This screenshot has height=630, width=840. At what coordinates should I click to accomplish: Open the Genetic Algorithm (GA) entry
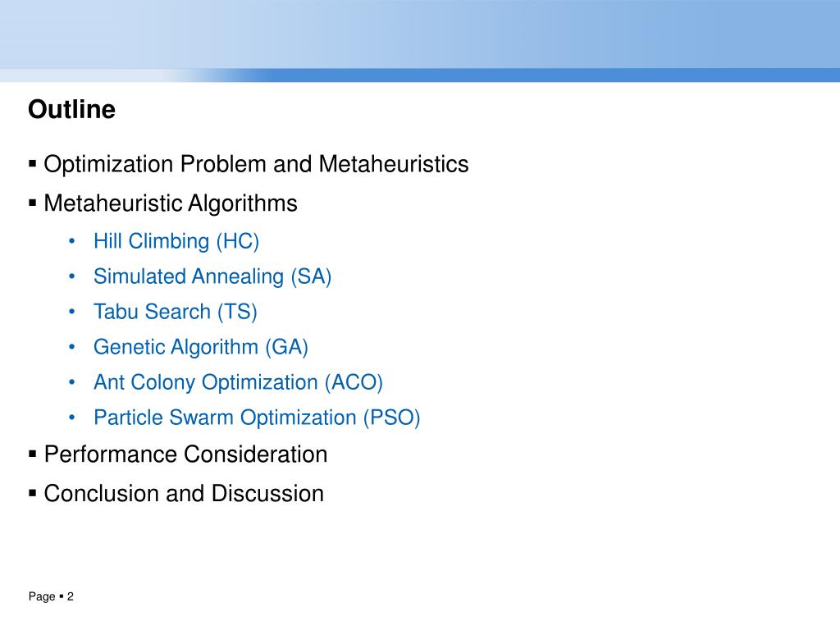click(x=201, y=347)
